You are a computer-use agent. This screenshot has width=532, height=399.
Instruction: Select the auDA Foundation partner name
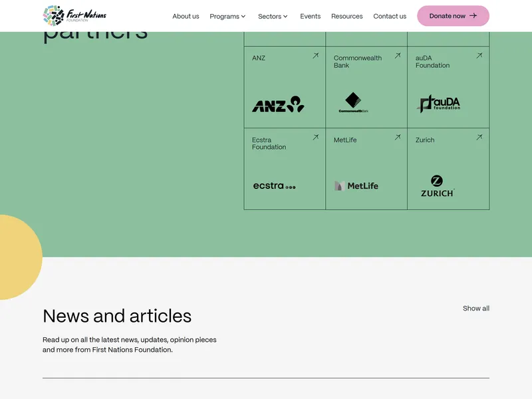tap(433, 62)
